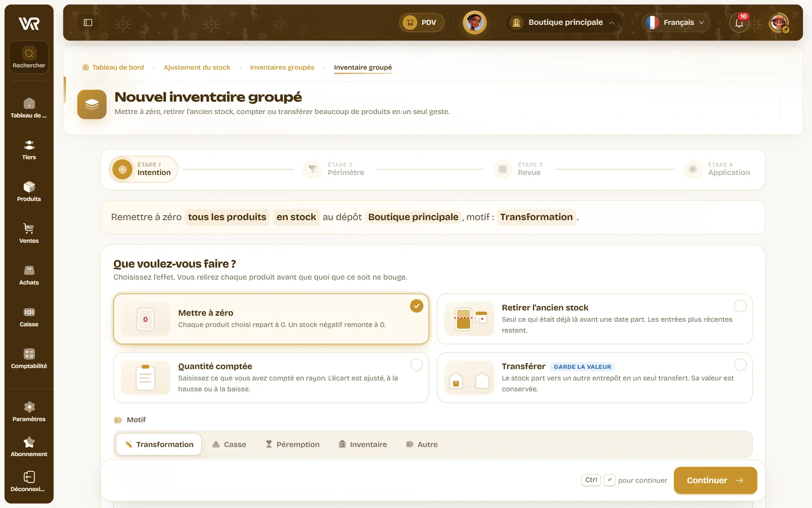Open Paramètres in the sidebar

pyautogui.click(x=29, y=412)
